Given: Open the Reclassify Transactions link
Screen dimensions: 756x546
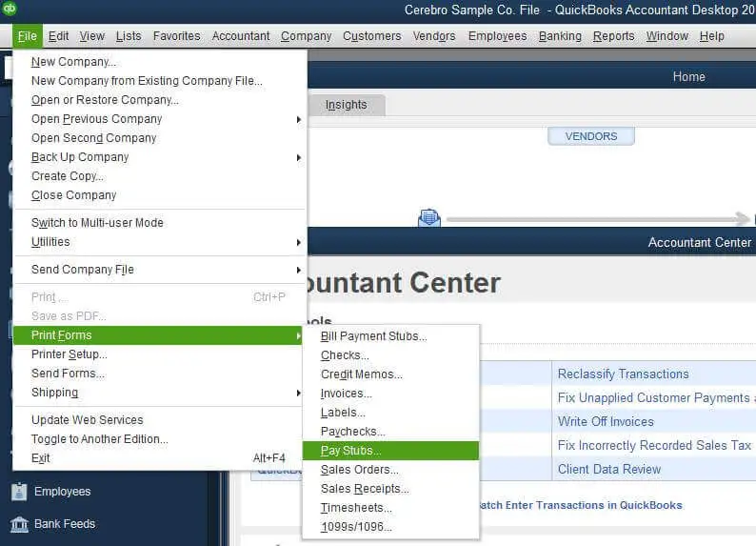Looking at the screenshot, I should tap(623, 374).
